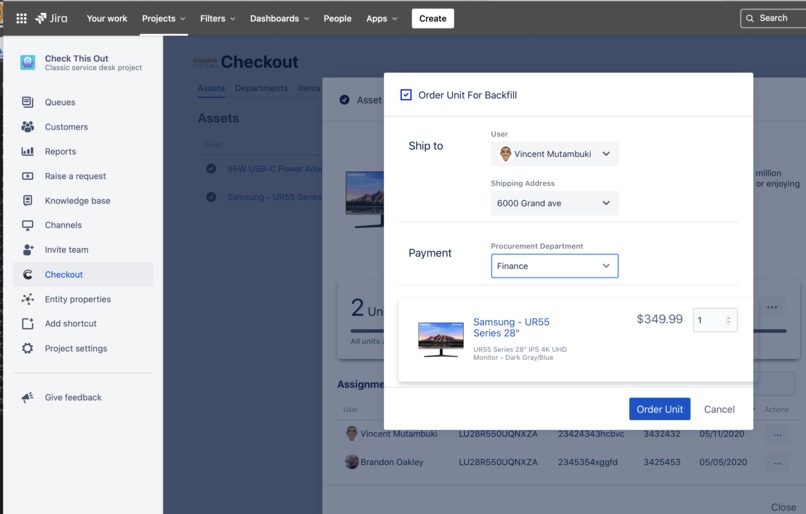Open Channels in the sidebar
The height and width of the screenshot is (514, 806).
[x=83, y=225]
